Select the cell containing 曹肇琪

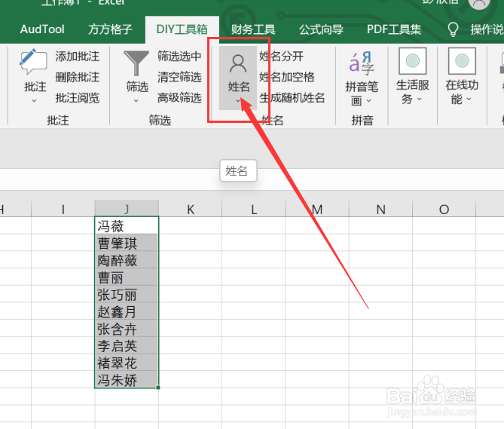pos(127,243)
